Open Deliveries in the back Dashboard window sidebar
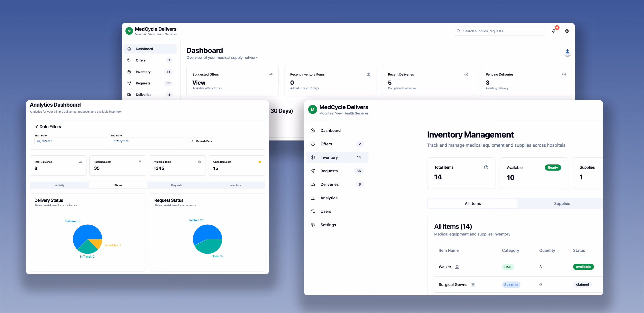The height and width of the screenshot is (313, 644). (150, 95)
